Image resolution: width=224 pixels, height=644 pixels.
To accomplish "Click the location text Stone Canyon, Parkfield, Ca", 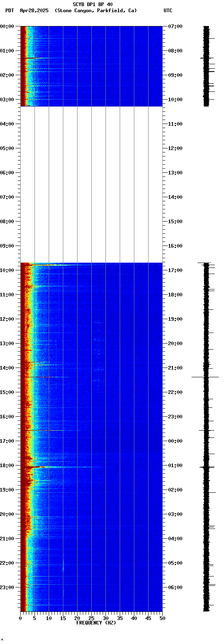I will coord(96,11).
